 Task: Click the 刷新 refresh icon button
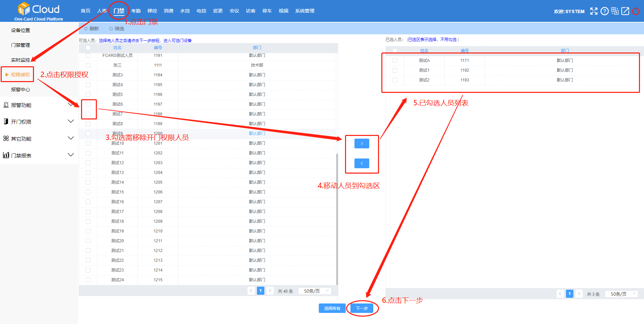(91, 29)
